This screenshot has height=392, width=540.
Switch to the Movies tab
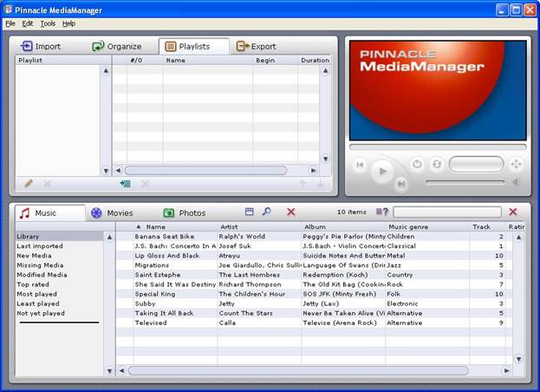[112, 212]
